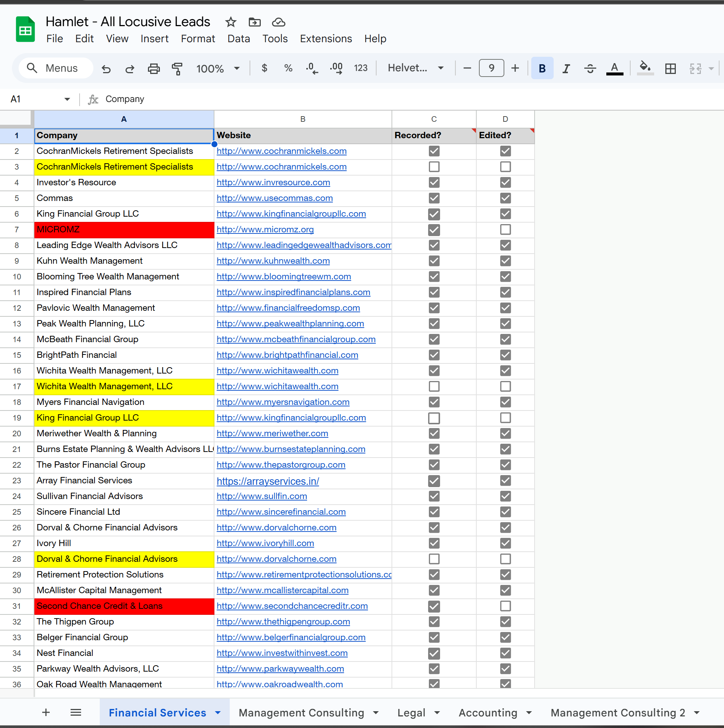Image resolution: width=724 pixels, height=728 pixels.
Task: Uncheck Recorded box for Commas row
Action: tap(434, 198)
